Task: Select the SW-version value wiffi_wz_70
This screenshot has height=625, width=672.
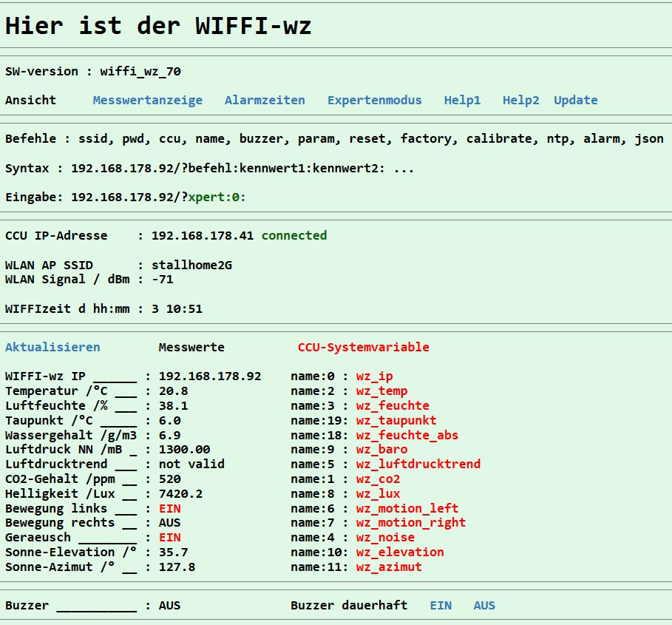Action: (140, 71)
